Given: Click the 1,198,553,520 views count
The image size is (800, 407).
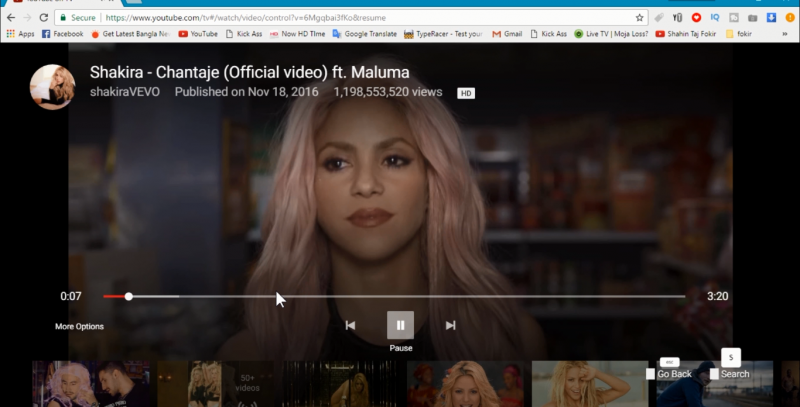Looking at the screenshot, I should click(388, 92).
